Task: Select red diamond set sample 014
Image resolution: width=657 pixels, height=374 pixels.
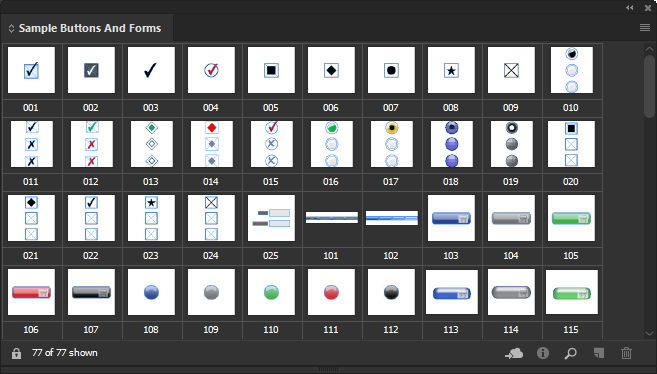Action: tap(212, 144)
